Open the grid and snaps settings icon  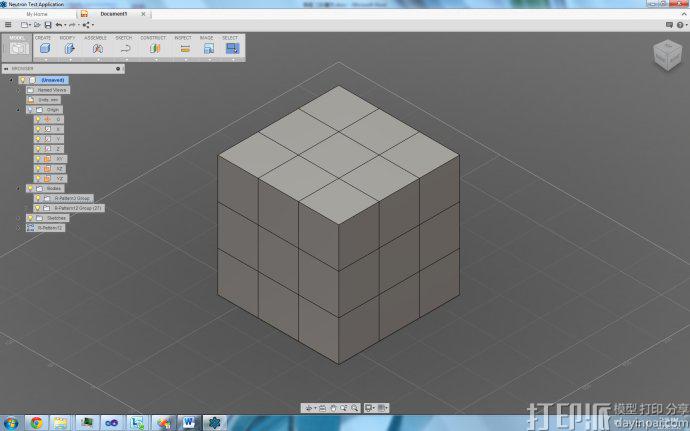[x=382, y=408]
